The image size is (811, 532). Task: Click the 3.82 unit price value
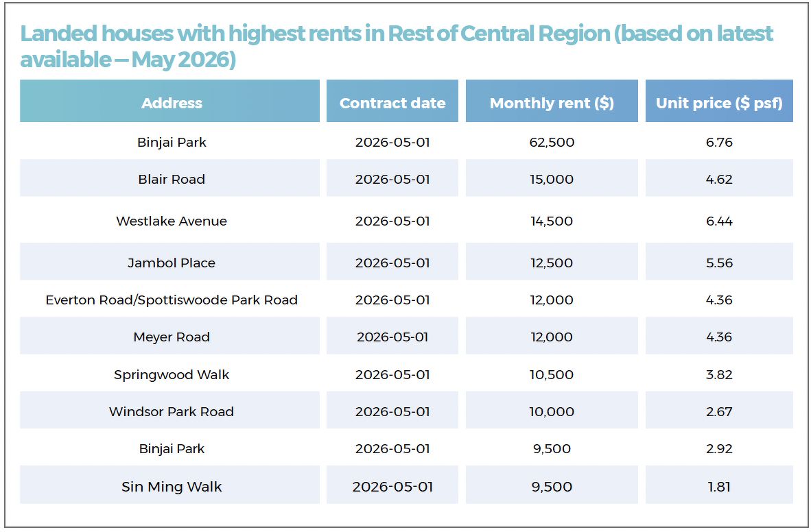(x=720, y=374)
